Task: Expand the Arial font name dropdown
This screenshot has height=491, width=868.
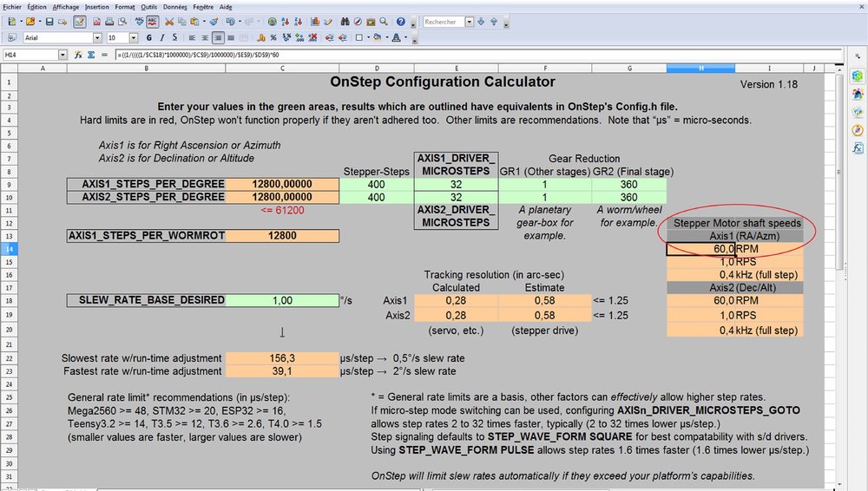Action: (97, 37)
